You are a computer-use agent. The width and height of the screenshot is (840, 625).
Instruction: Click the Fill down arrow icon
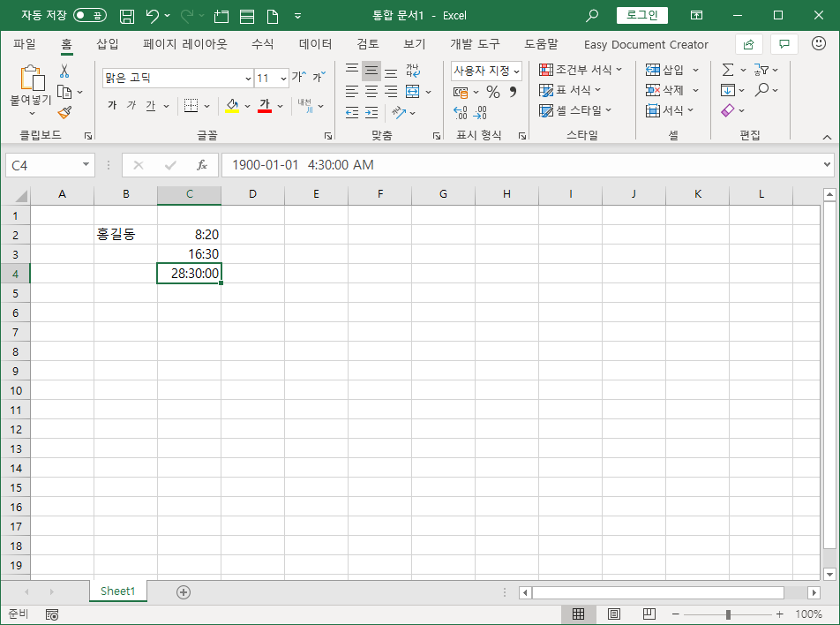[x=727, y=90]
